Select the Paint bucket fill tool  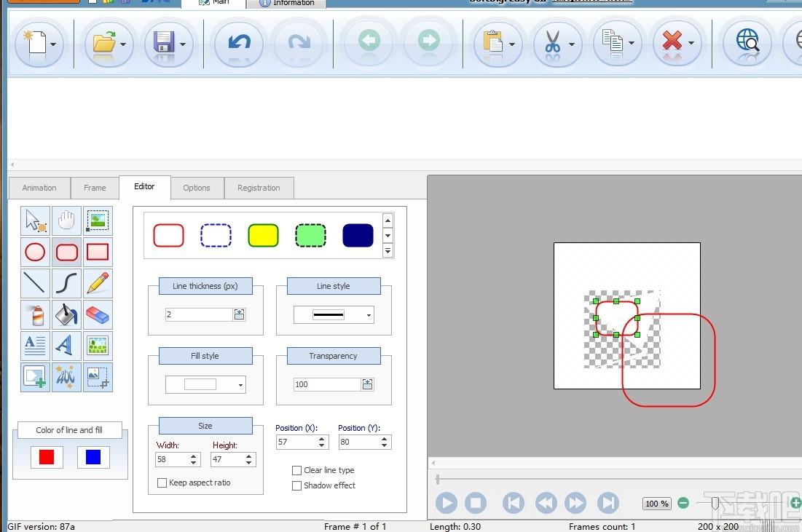(x=66, y=314)
